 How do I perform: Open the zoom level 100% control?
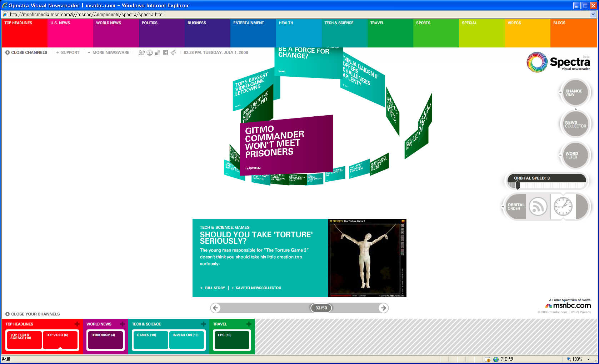[x=579, y=359]
